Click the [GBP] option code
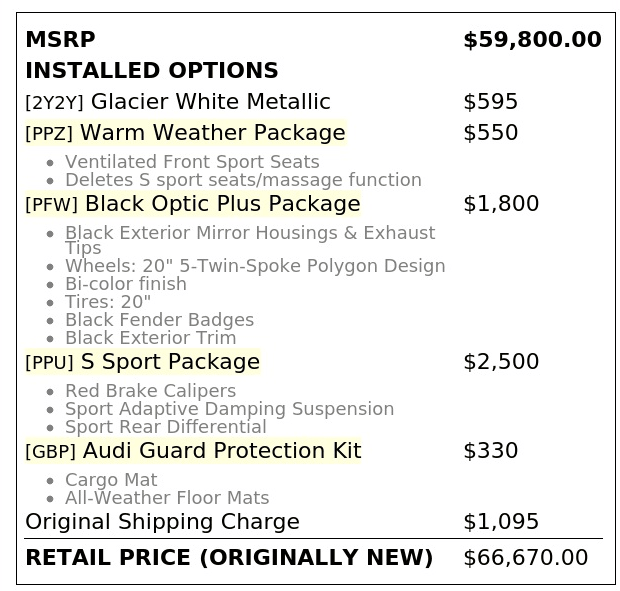 point(50,451)
